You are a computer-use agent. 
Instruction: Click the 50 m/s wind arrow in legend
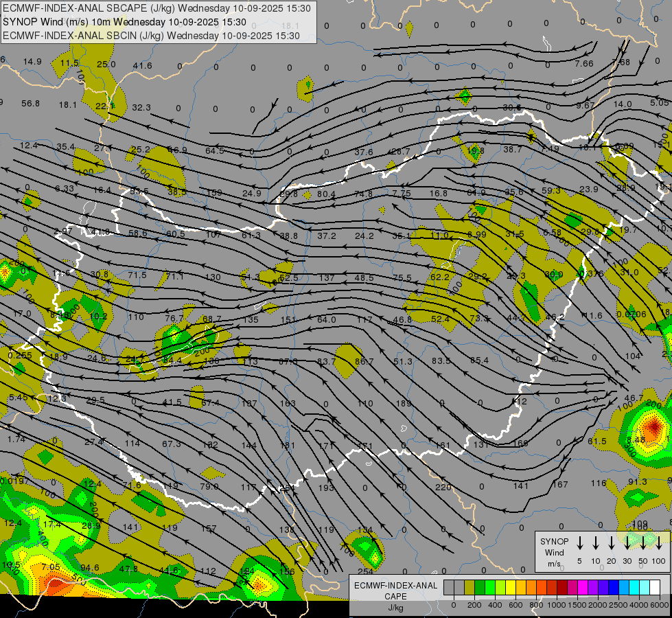click(x=643, y=543)
